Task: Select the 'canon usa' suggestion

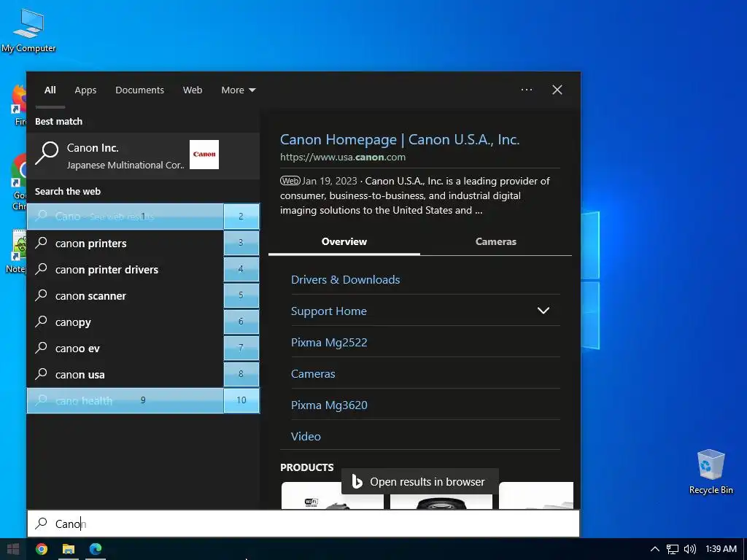Action: [125, 374]
